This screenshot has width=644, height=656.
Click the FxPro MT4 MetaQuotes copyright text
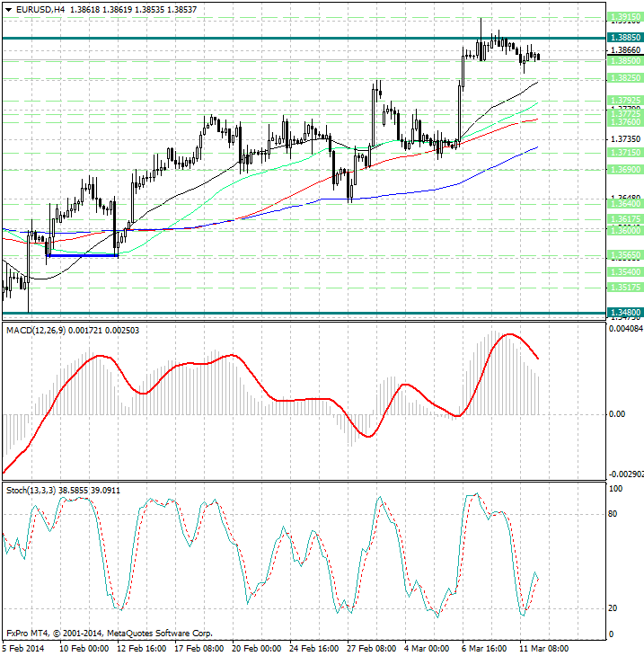110,634
